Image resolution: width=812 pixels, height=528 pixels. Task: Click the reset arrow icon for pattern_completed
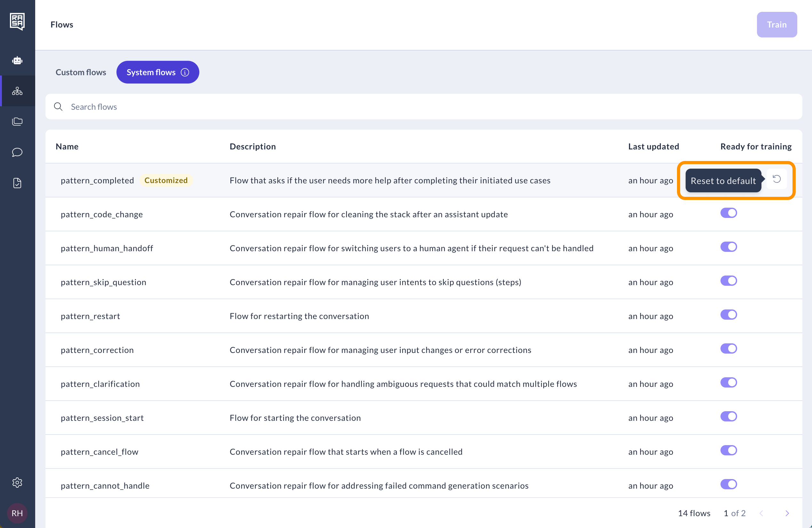777,179
